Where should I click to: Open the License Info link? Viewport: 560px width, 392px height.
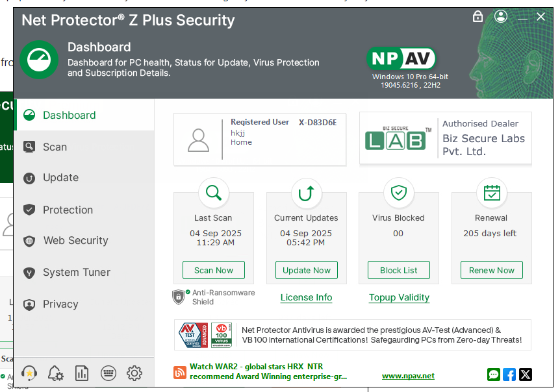306,297
